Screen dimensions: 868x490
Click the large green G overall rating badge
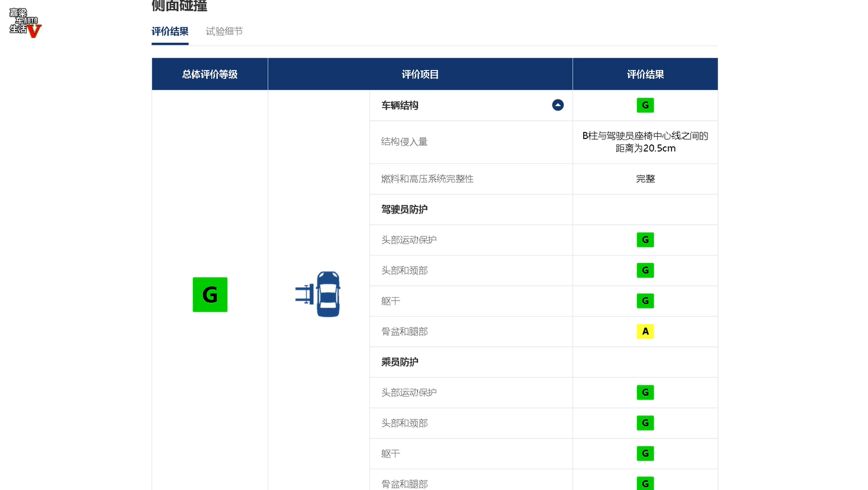tap(210, 295)
